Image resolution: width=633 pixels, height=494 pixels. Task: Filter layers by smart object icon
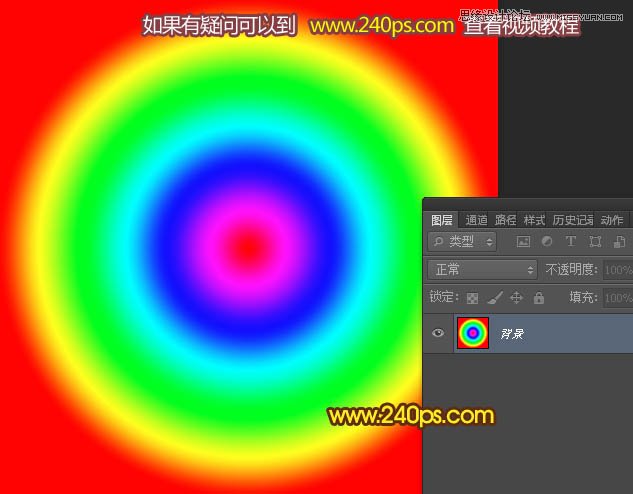tap(619, 242)
